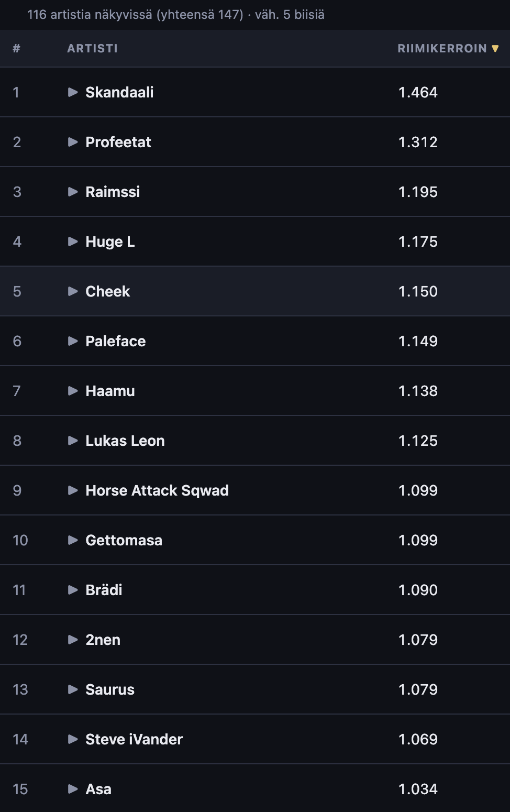Screen dimensions: 510x812
Task: Select the 2nen artist name
Action: pyautogui.click(x=103, y=640)
